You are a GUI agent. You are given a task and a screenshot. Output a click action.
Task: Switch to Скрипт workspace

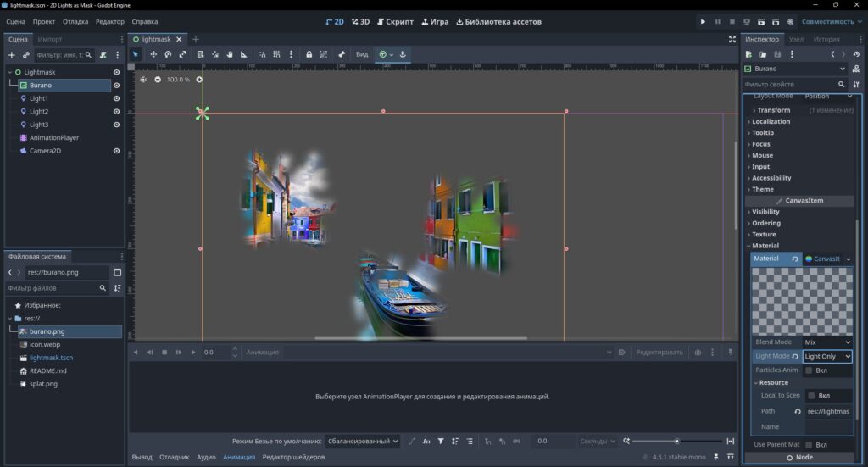pyautogui.click(x=395, y=21)
